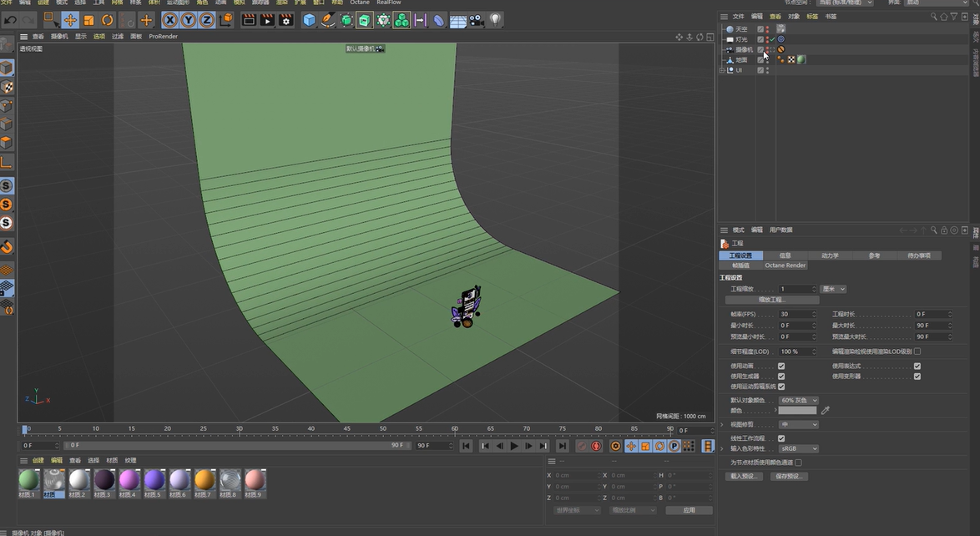Click the search magnifier in object manager
The height and width of the screenshot is (536, 980).
(934, 17)
